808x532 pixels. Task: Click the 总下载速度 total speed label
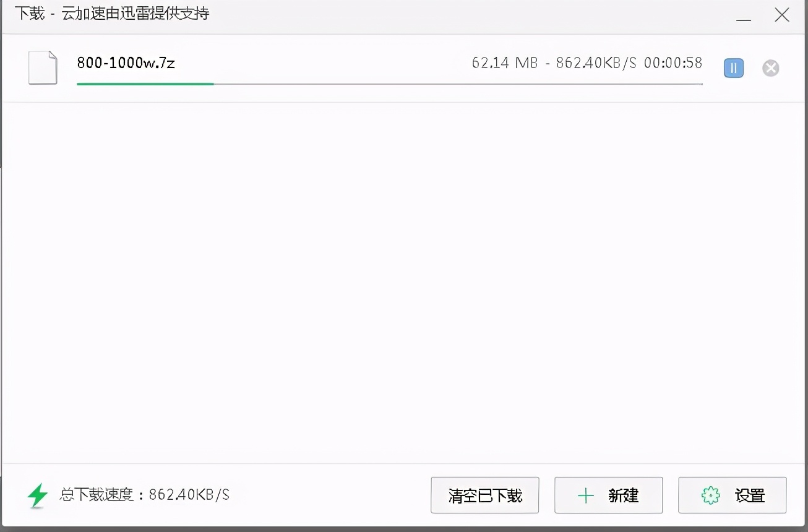click(x=97, y=495)
